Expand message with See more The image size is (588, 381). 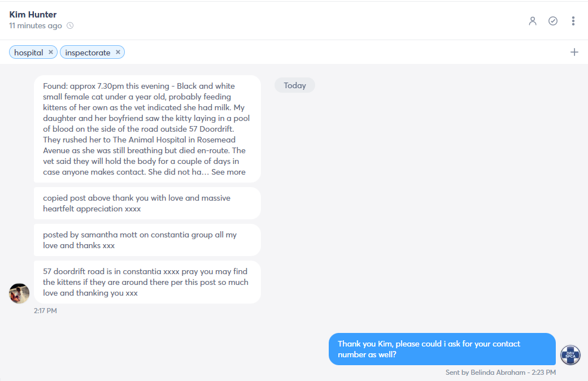click(x=228, y=172)
